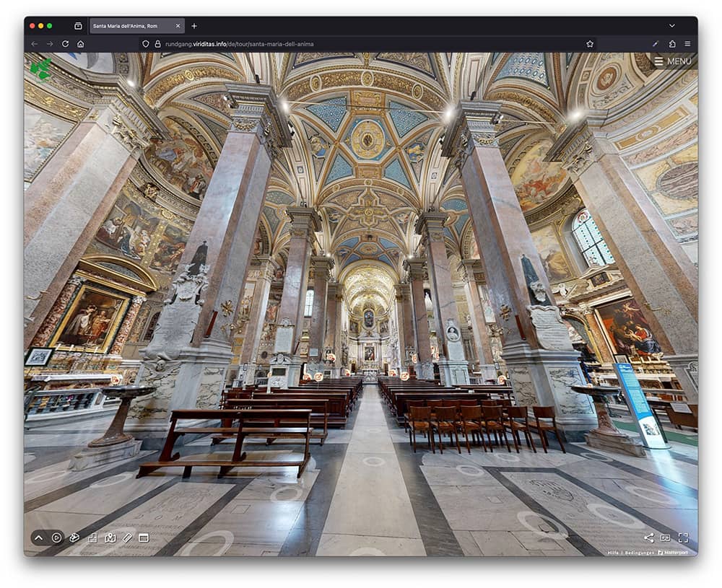Open tracking protection shield info
The width and height of the screenshot is (722, 588).
(x=146, y=44)
